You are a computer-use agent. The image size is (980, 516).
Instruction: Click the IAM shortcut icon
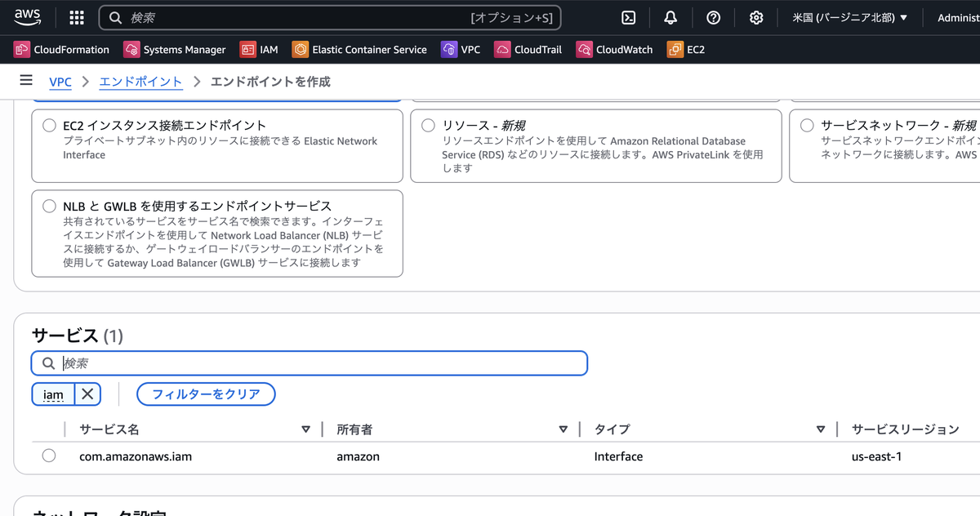247,50
